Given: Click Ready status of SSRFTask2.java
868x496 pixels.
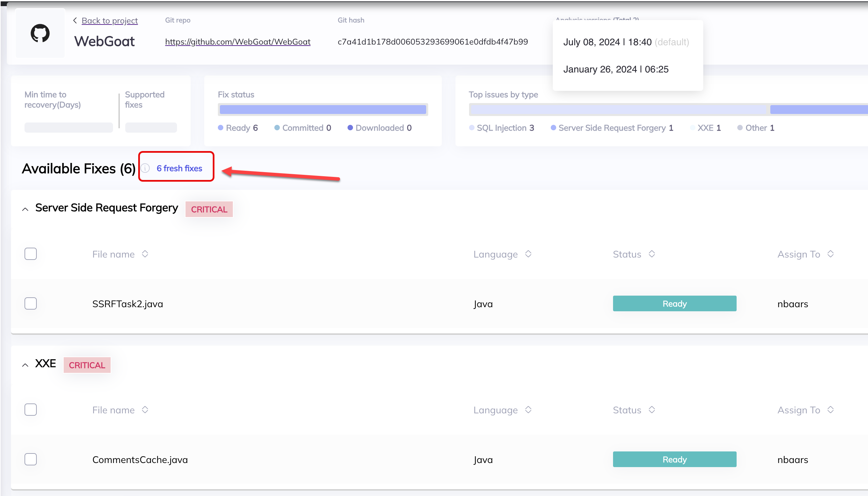Looking at the screenshot, I should coord(674,303).
